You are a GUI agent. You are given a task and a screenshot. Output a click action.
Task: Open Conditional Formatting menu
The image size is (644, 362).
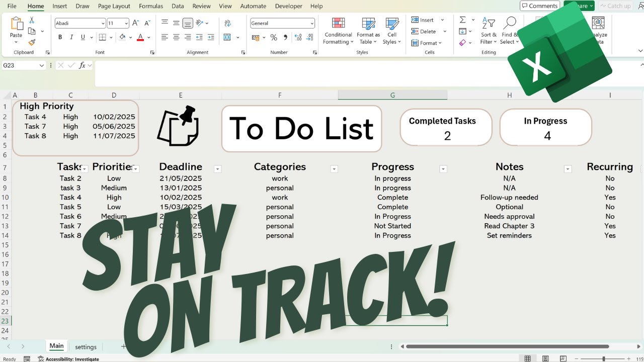pyautogui.click(x=338, y=31)
